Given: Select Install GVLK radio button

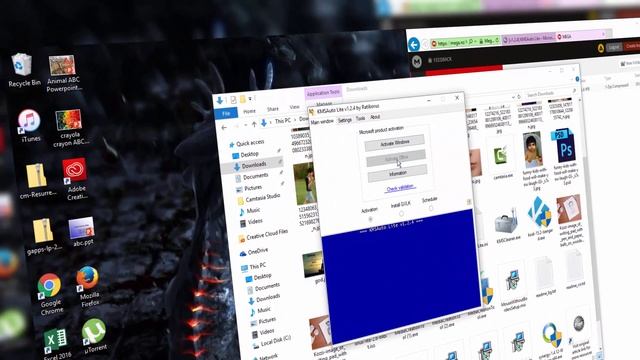Looking at the screenshot, I should tap(401, 213).
